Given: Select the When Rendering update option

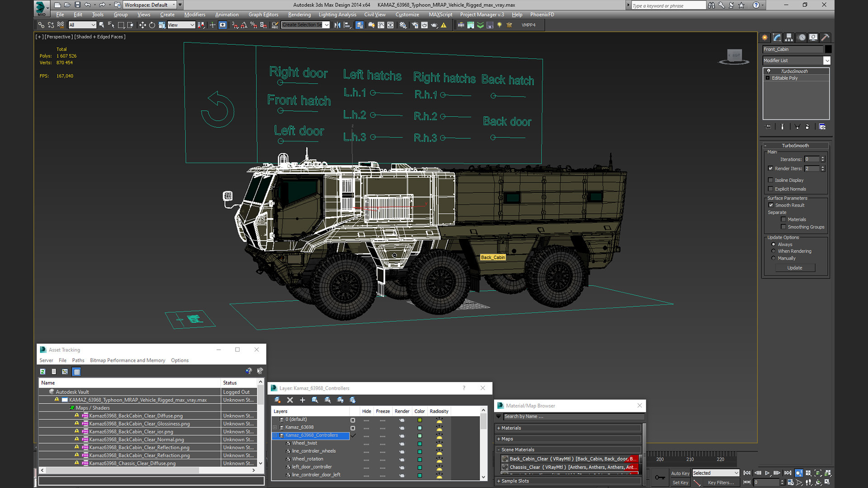Looking at the screenshot, I should coord(774,251).
